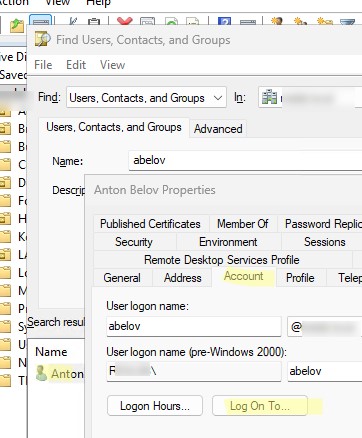
Task: Select the Anton row in search results
Action: [59, 374]
